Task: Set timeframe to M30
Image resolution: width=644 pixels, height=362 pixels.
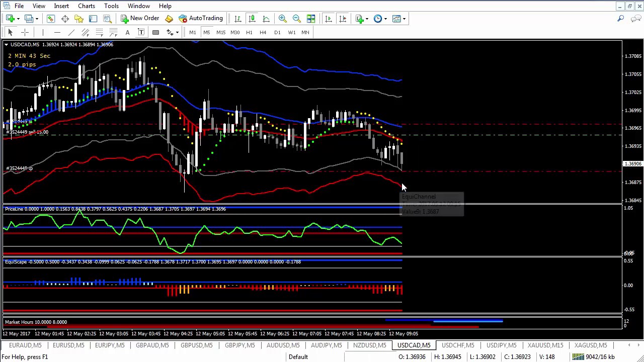Action: click(x=235, y=32)
